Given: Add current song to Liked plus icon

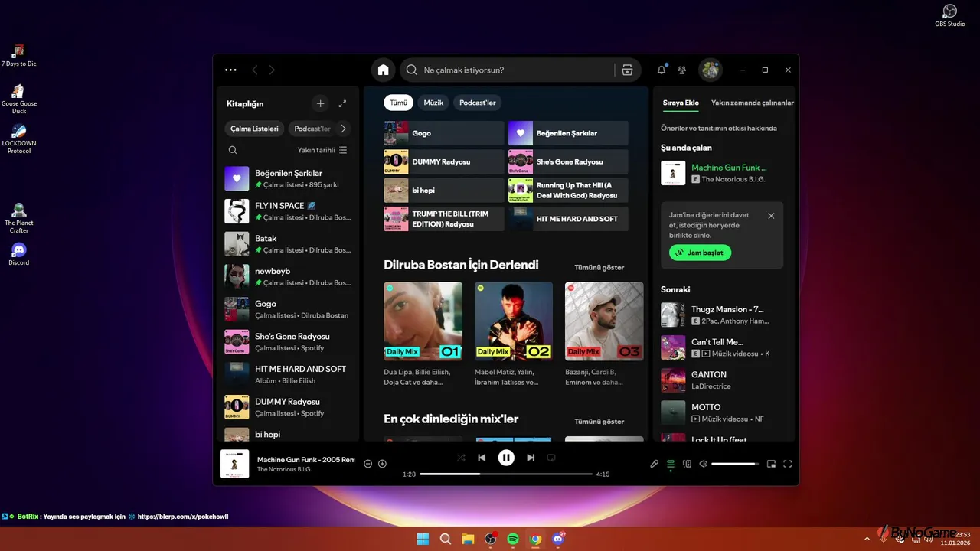Looking at the screenshot, I should [x=382, y=464].
